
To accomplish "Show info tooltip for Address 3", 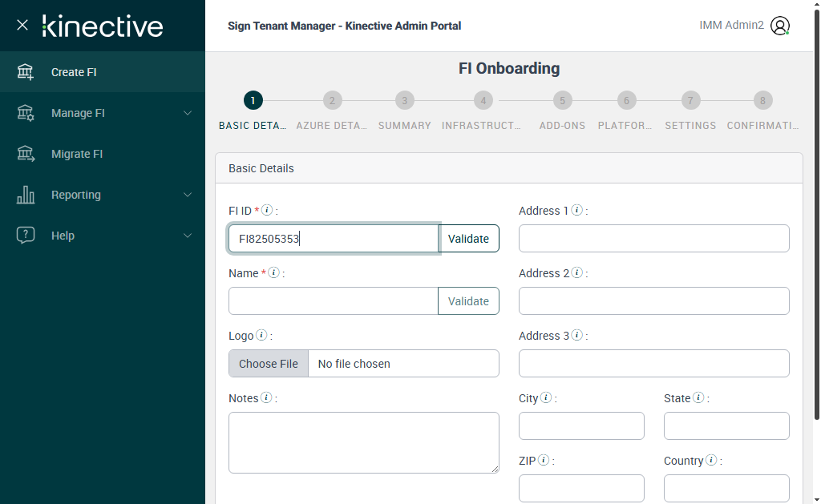I will [x=577, y=335].
